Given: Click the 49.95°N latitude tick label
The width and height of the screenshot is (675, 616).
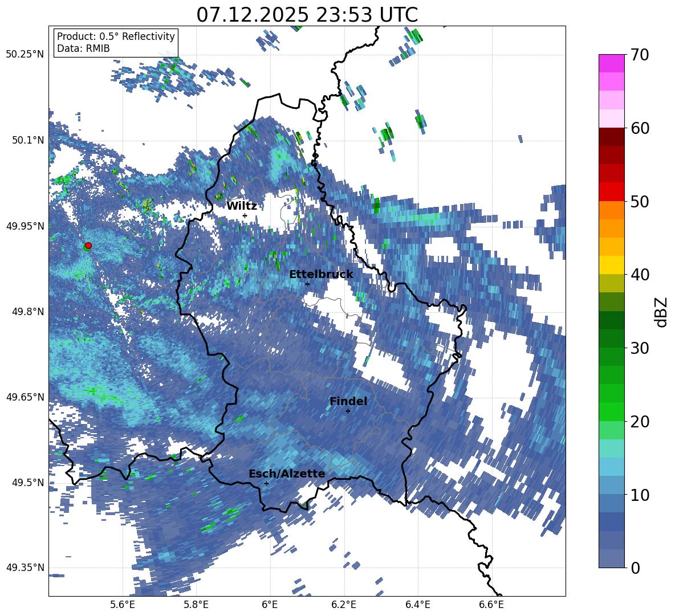Looking at the screenshot, I should 25,226.
